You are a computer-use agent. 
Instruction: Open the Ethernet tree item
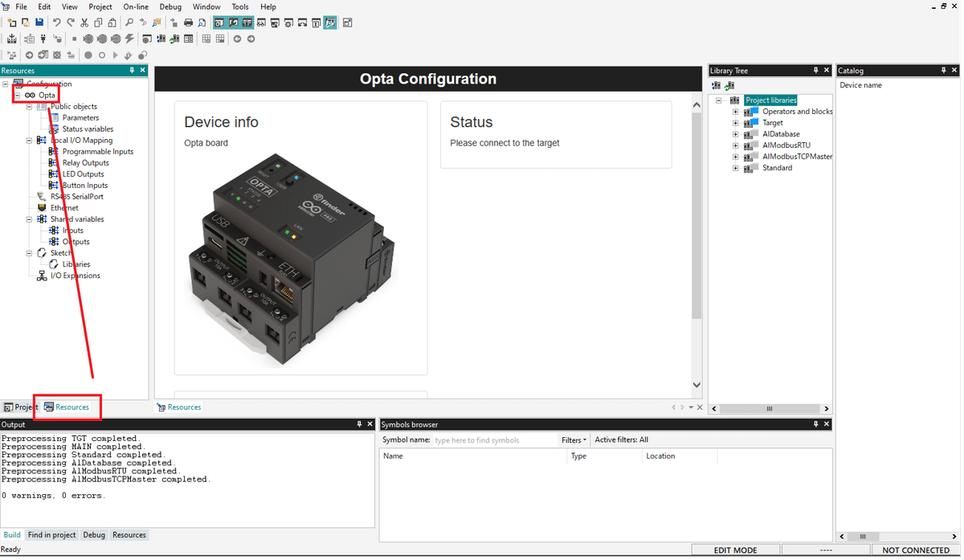[x=64, y=207]
